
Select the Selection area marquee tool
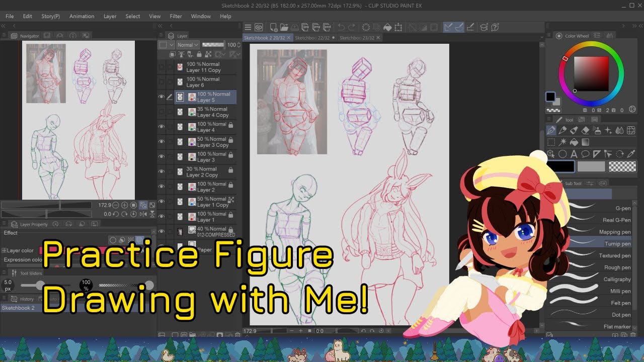(551, 142)
